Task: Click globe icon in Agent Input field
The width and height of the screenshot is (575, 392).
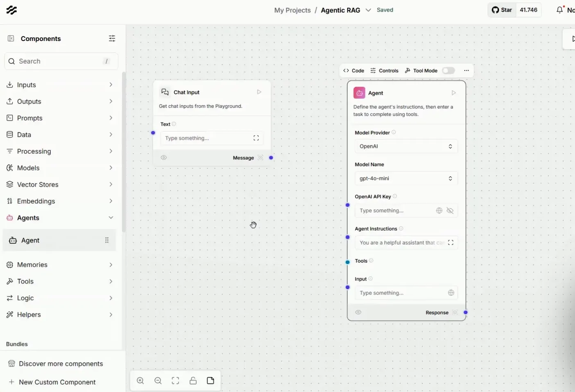Action: pos(451,293)
